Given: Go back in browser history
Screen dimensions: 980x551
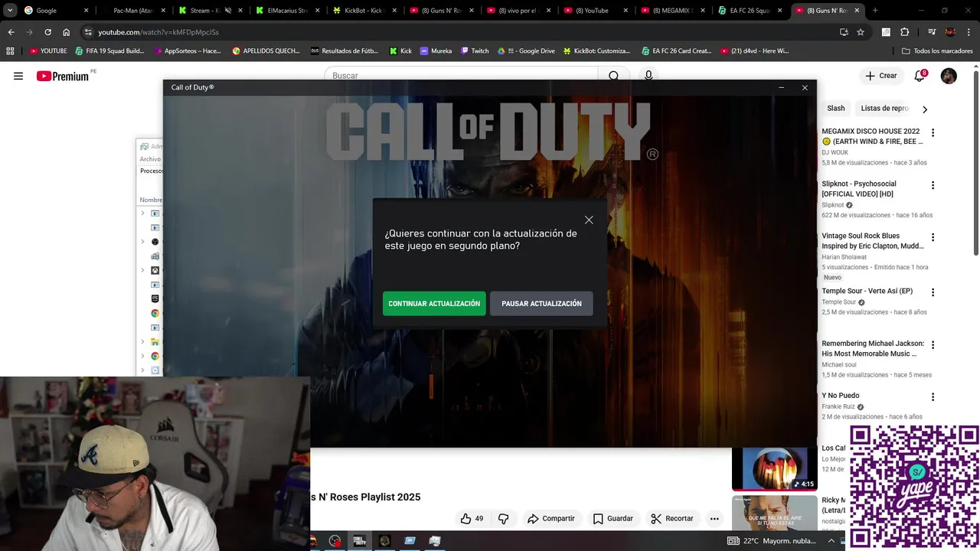Looking at the screenshot, I should [x=11, y=32].
